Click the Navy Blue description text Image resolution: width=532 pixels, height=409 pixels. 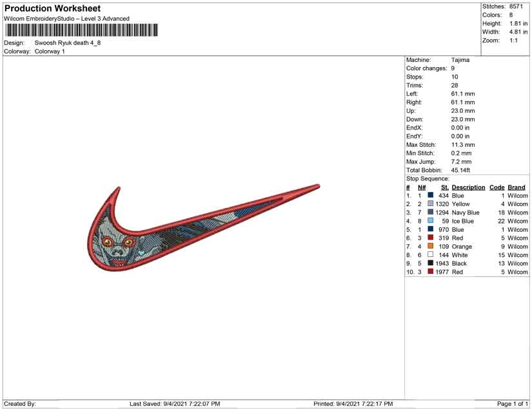466,213
